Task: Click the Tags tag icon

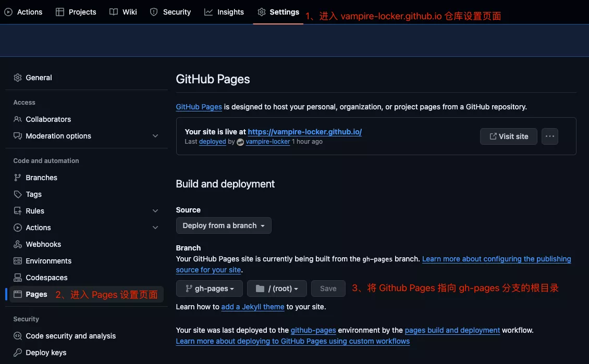Action: [x=18, y=194]
